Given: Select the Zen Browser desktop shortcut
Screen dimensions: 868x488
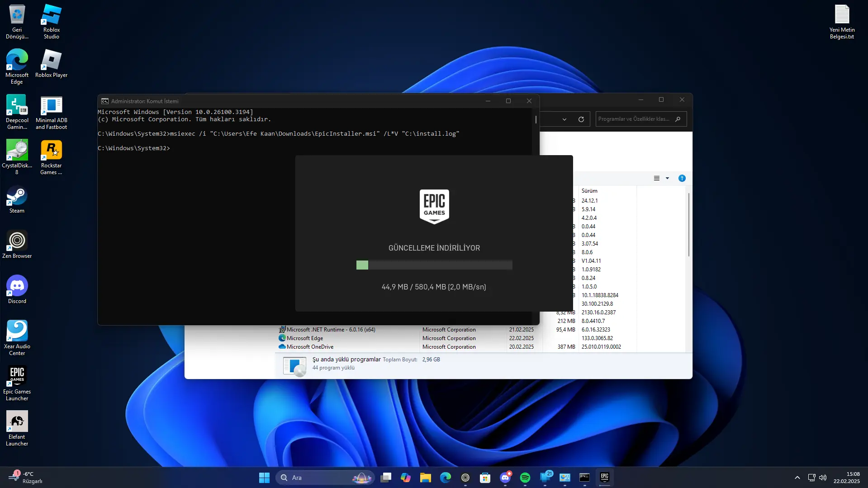Looking at the screenshot, I should (17, 244).
